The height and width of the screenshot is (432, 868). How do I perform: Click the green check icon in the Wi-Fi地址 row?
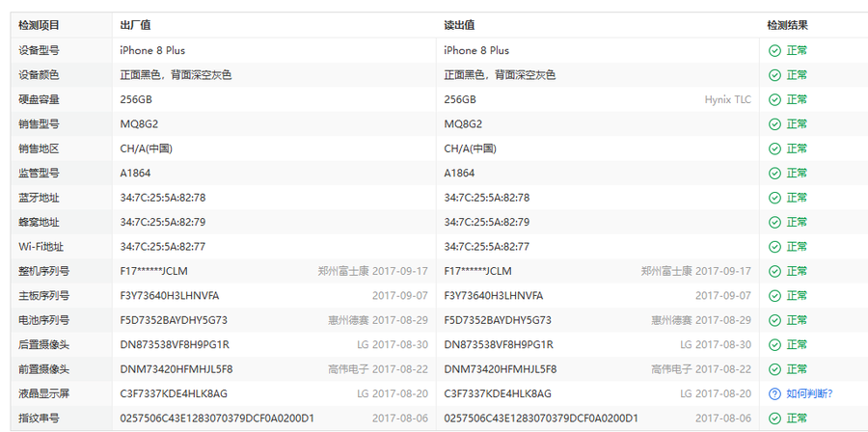[x=774, y=247]
